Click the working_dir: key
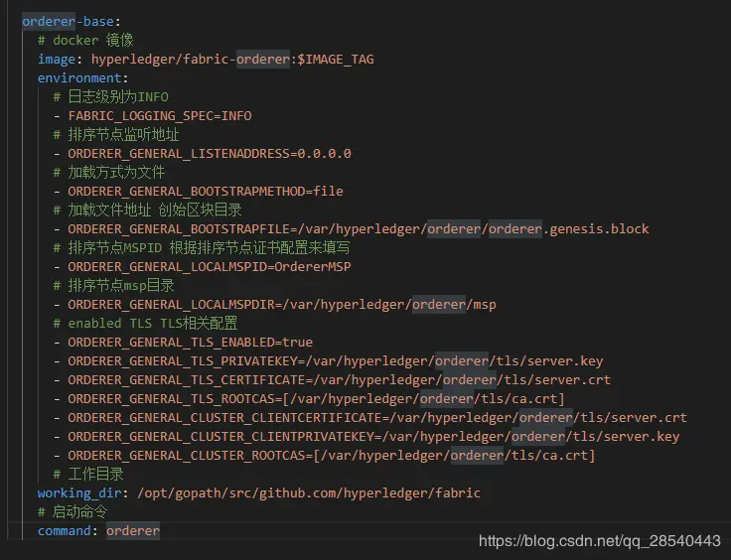731x560 pixels. coord(82,492)
